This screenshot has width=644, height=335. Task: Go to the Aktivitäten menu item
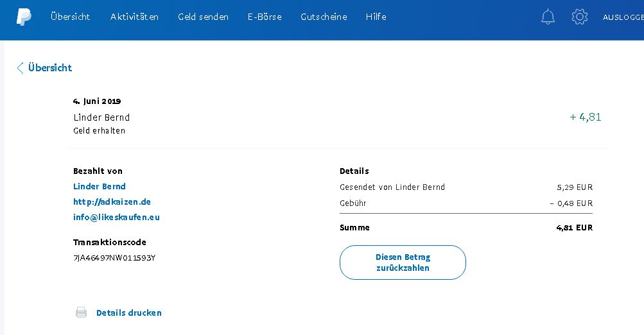(x=134, y=17)
